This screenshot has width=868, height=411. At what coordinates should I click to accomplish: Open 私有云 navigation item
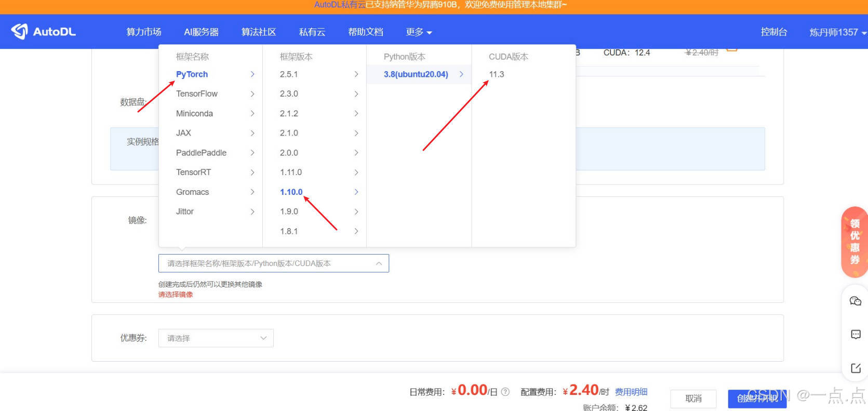tap(312, 32)
